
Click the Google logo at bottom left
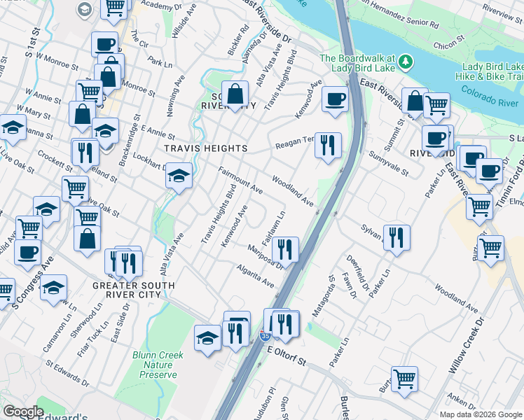(24, 412)
